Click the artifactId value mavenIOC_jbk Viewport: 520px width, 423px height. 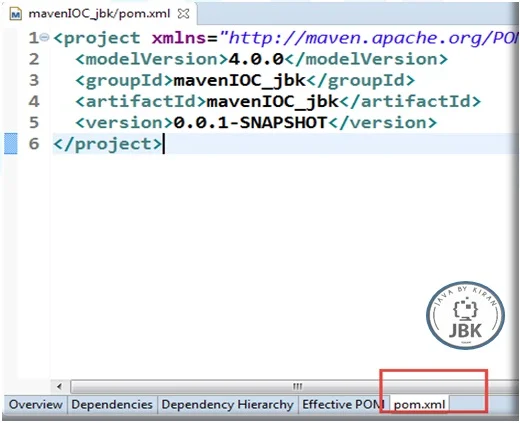tap(272, 101)
